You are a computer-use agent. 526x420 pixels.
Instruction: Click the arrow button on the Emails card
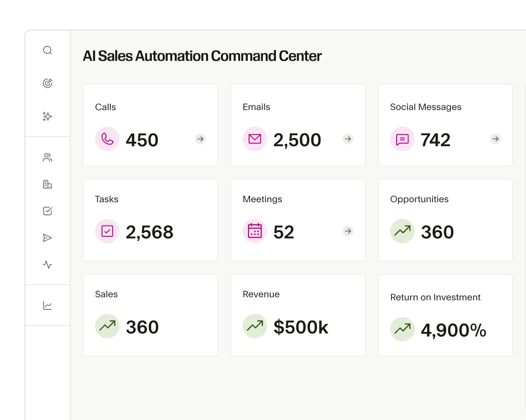click(347, 139)
